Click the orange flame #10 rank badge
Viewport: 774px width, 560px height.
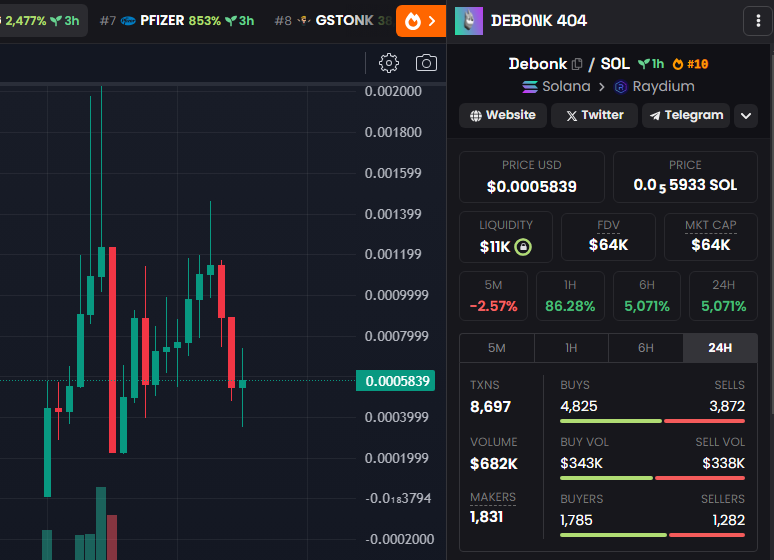click(x=691, y=64)
